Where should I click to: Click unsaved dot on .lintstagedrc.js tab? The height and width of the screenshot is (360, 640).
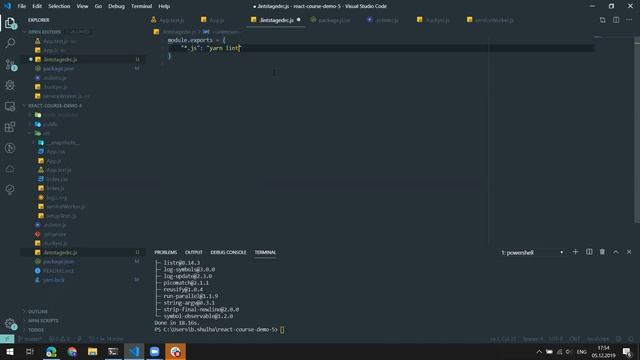tap(298, 20)
